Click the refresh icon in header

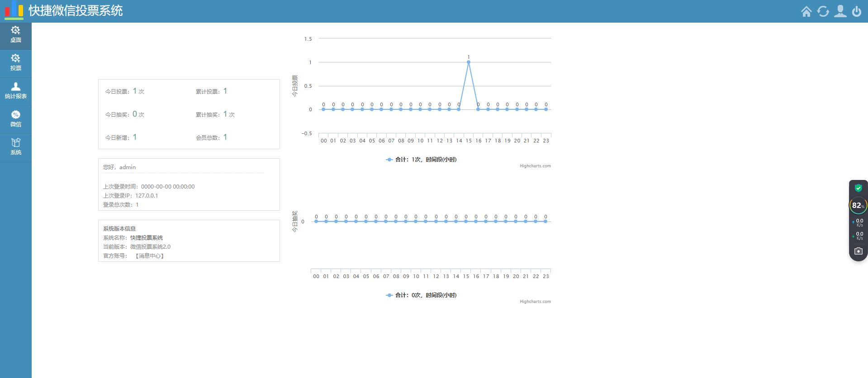click(x=823, y=11)
